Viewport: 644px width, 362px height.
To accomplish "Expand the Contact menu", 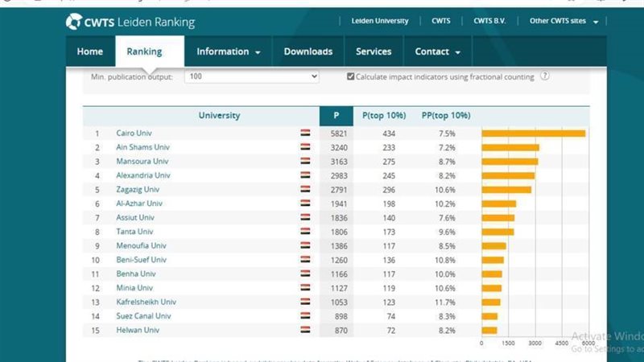I will [437, 51].
